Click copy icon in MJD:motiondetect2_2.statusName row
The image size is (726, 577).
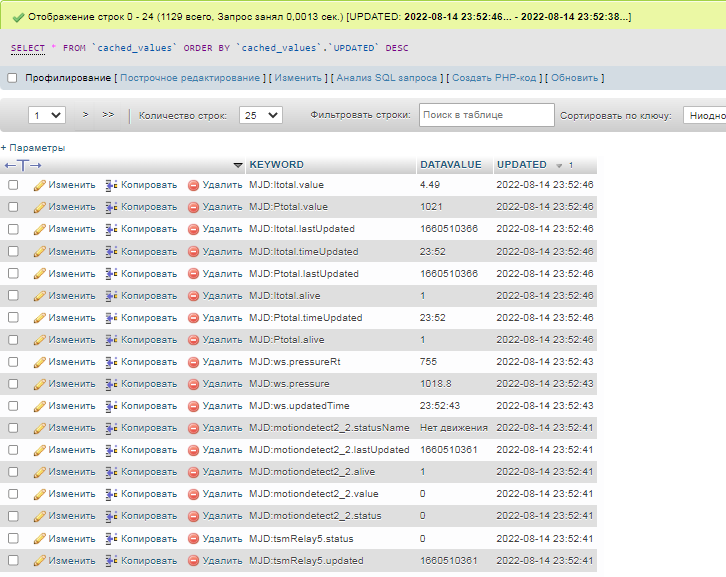112,428
